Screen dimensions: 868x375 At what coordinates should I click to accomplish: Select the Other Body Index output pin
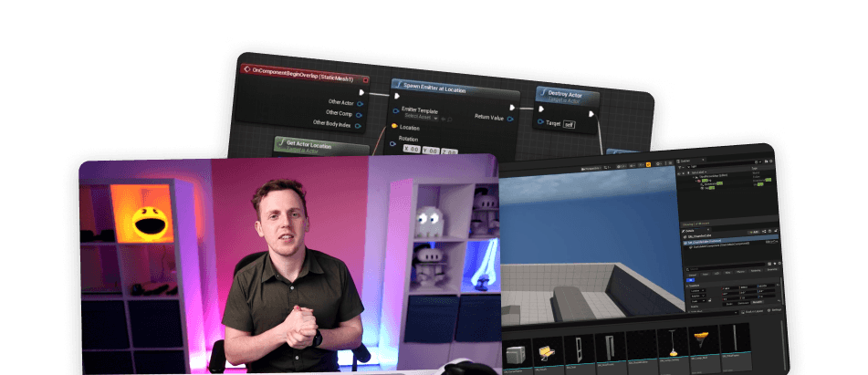(x=358, y=126)
